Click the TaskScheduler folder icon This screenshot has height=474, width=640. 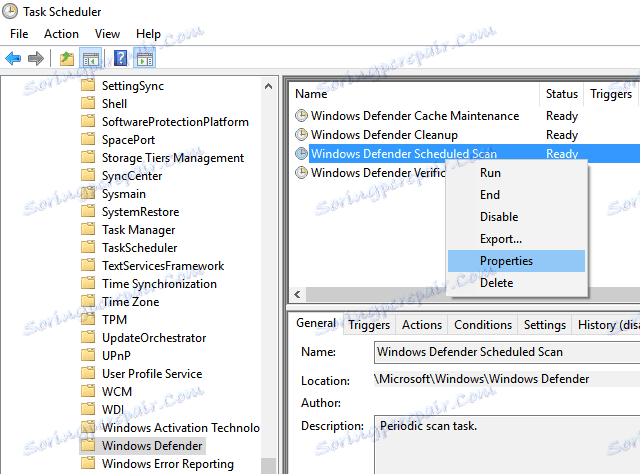[88, 247]
